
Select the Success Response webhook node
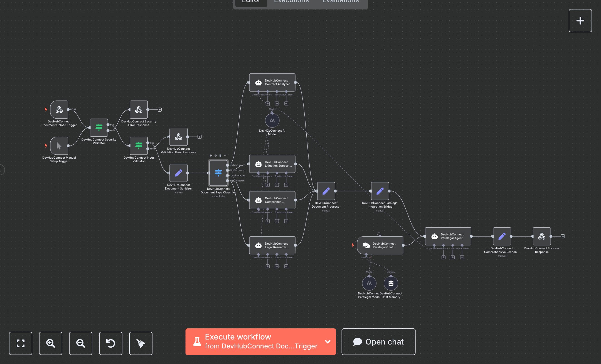(x=542, y=236)
